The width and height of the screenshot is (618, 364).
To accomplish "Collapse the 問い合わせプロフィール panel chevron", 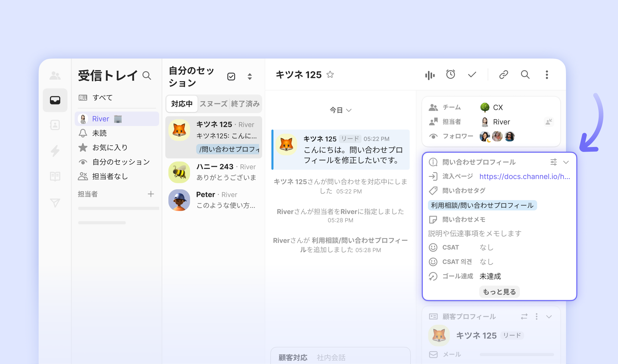I will [566, 162].
